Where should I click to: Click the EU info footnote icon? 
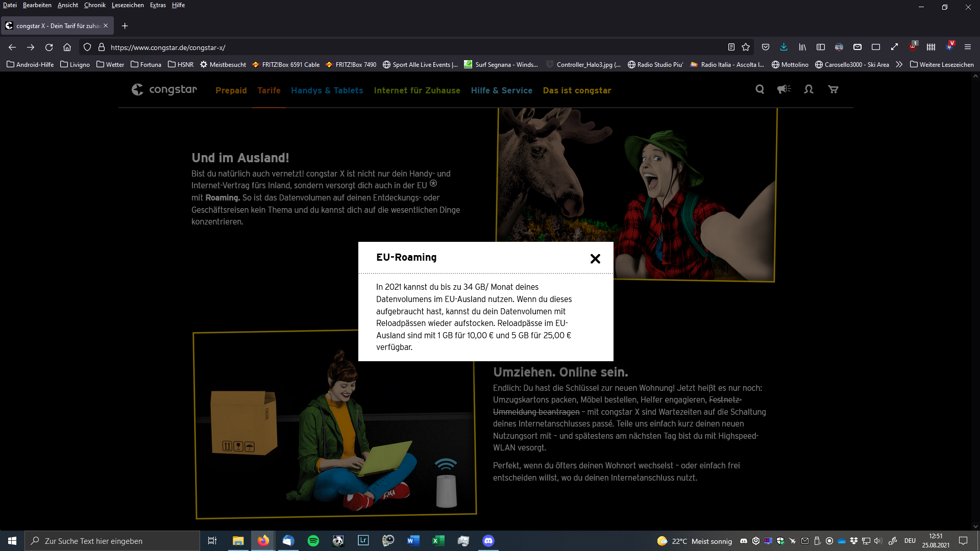[x=433, y=183]
